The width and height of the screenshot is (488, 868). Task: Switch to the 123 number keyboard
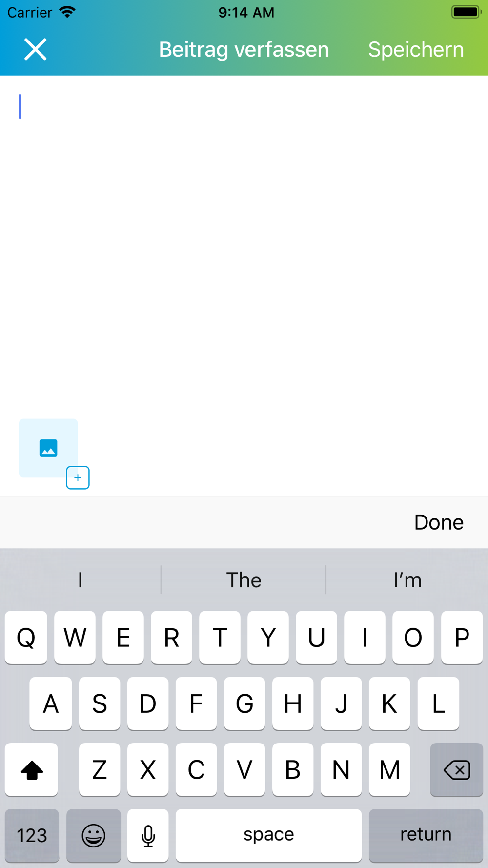tap(32, 835)
